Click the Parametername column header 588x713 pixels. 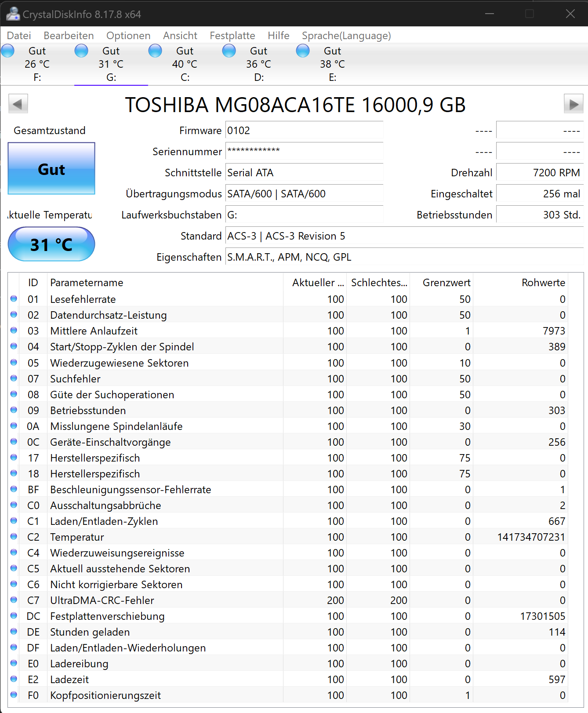[165, 283]
